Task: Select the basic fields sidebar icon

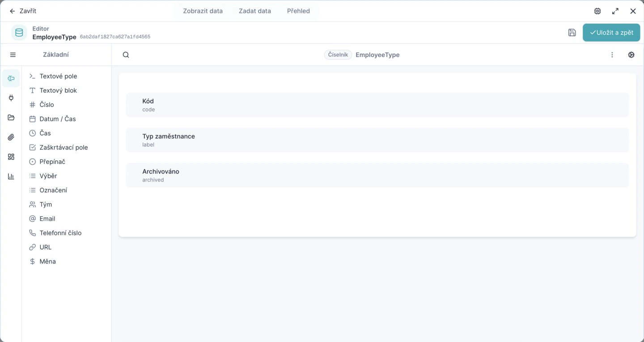Action: coord(11,78)
